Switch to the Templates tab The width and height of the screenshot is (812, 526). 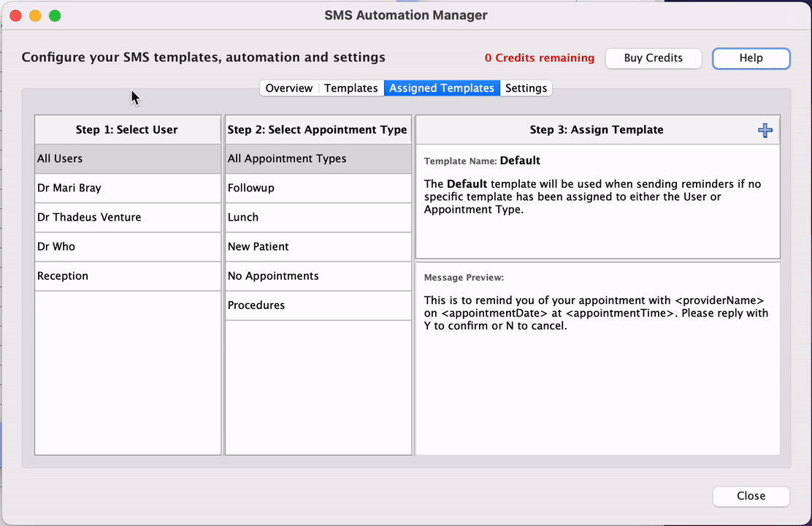click(351, 88)
